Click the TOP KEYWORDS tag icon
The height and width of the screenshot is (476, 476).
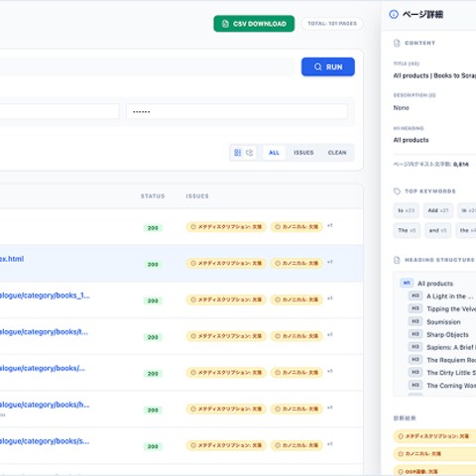[x=397, y=191]
